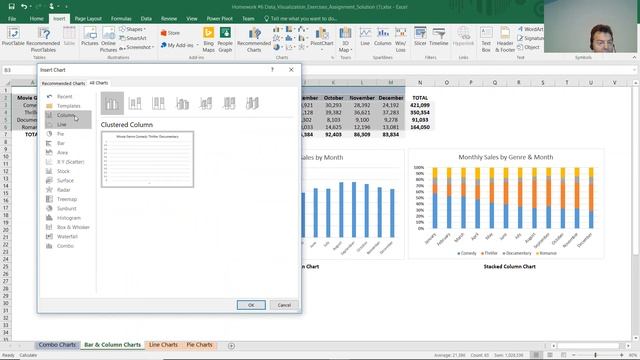This screenshot has height=360, width=640.
Task: Click SmartArt in the ribbon
Action: 133,38
